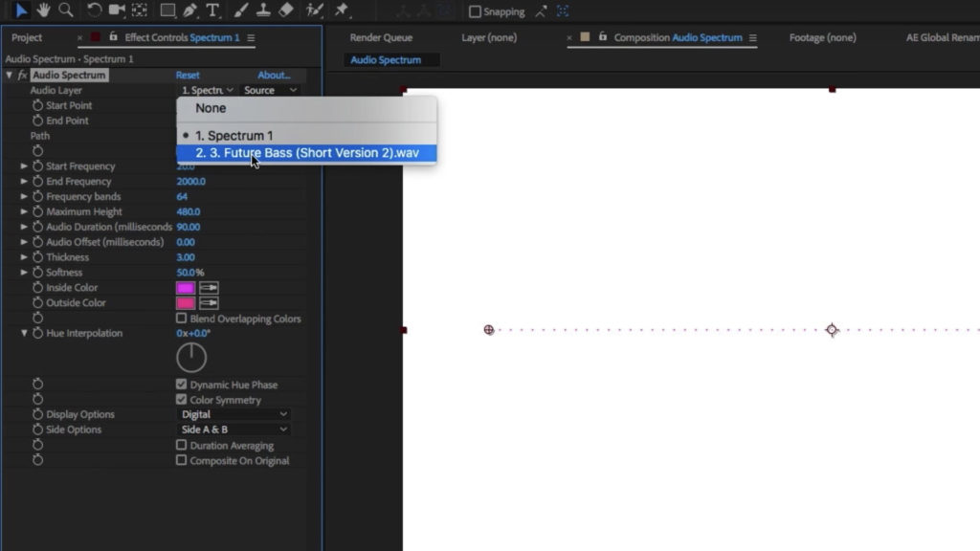Select the Horizontal Type tool

click(212, 10)
